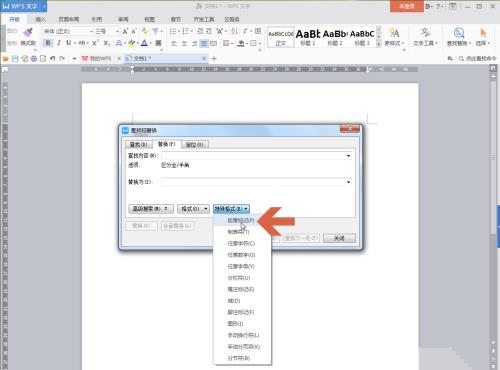Select the first item Paragraph Mark (P)
This screenshot has height=370, width=500.
(242, 221)
